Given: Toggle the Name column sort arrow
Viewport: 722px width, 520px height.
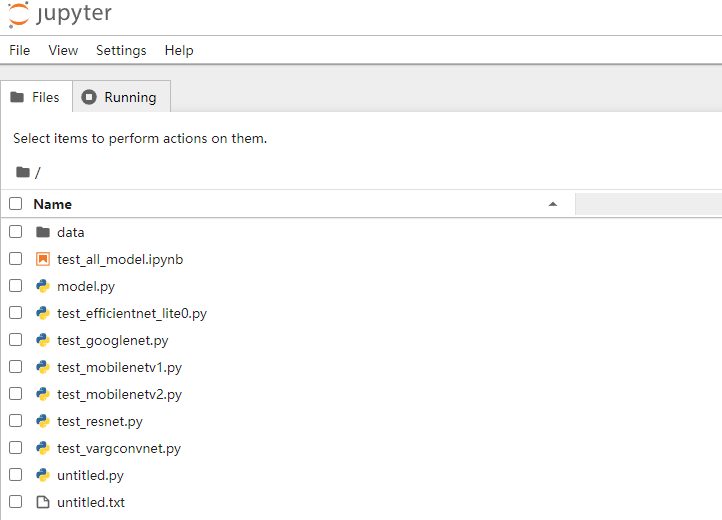Looking at the screenshot, I should pos(553,204).
